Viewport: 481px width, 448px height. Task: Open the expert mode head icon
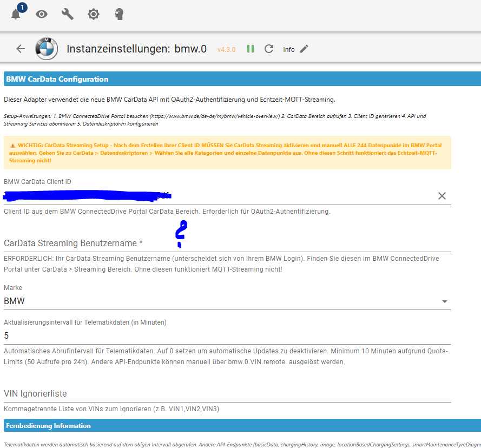pos(119,14)
